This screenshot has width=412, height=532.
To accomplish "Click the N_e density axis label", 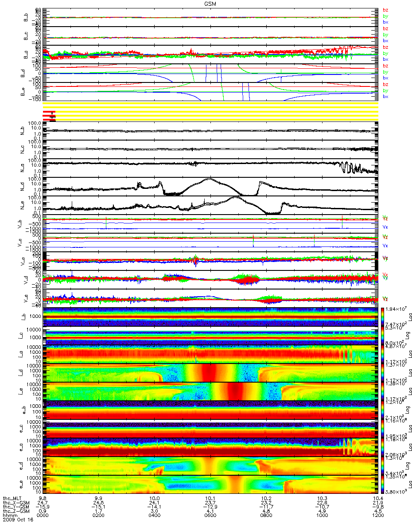I will (x=22, y=206).
